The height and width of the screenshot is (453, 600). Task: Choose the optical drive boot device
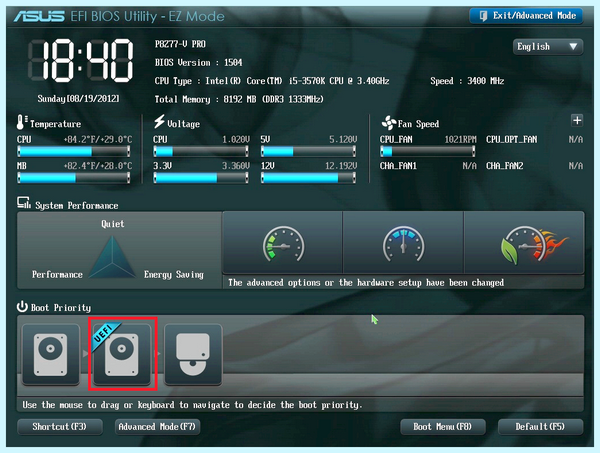click(x=193, y=354)
